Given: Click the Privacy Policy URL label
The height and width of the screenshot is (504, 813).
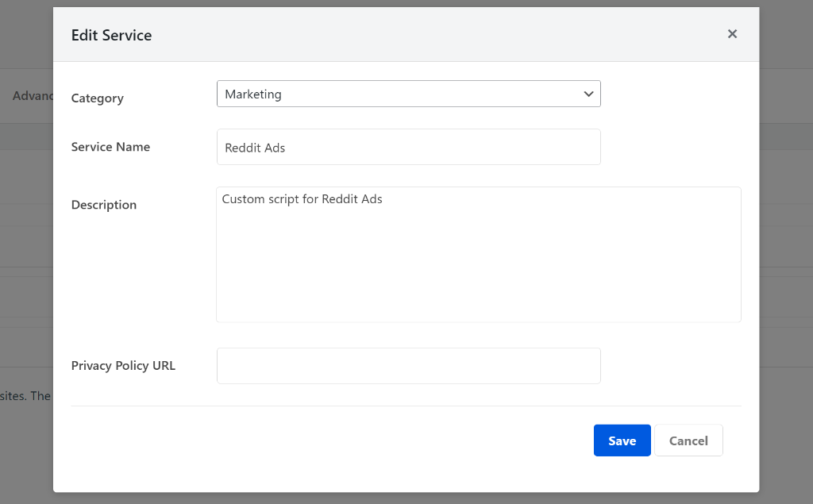Looking at the screenshot, I should [123, 366].
